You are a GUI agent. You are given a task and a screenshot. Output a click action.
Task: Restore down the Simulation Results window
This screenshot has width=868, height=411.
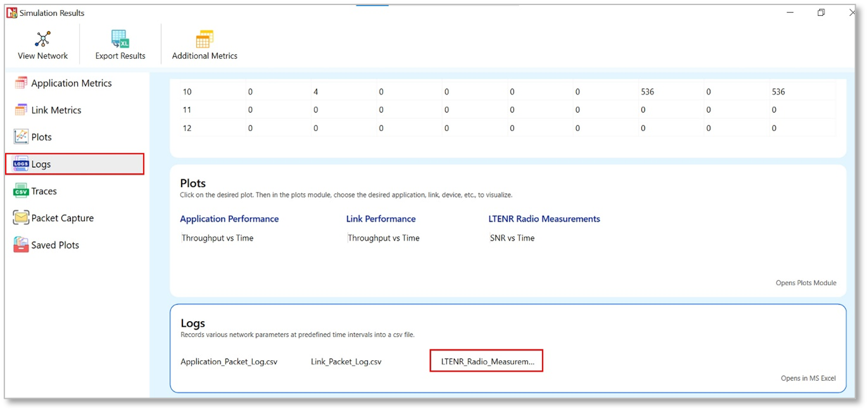tap(821, 13)
